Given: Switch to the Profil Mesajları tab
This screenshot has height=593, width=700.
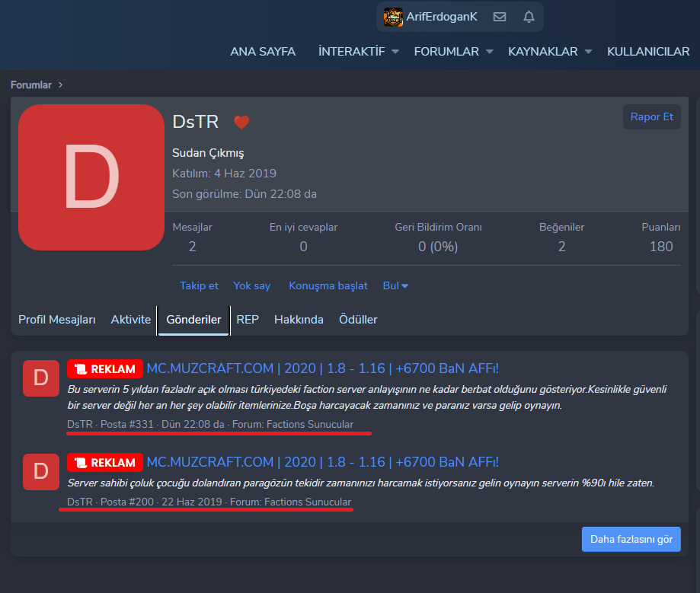Looking at the screenshot, I should pyautogui.click(x=56, y=320).
